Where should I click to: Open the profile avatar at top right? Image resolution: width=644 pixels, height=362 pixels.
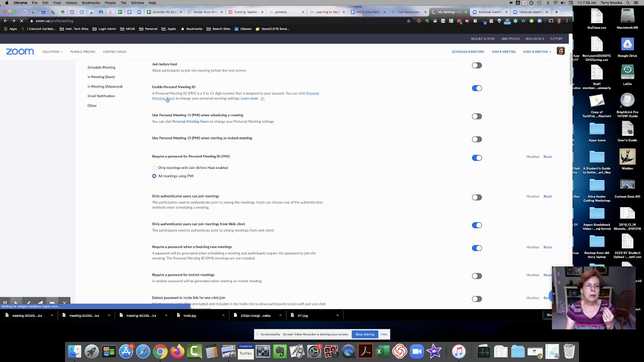pos(560,51)
